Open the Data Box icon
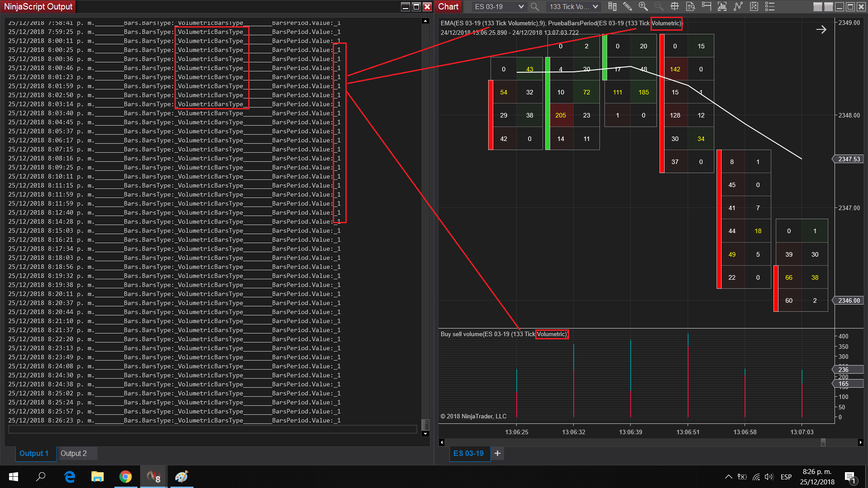868x488 pixels. point(690,7)
